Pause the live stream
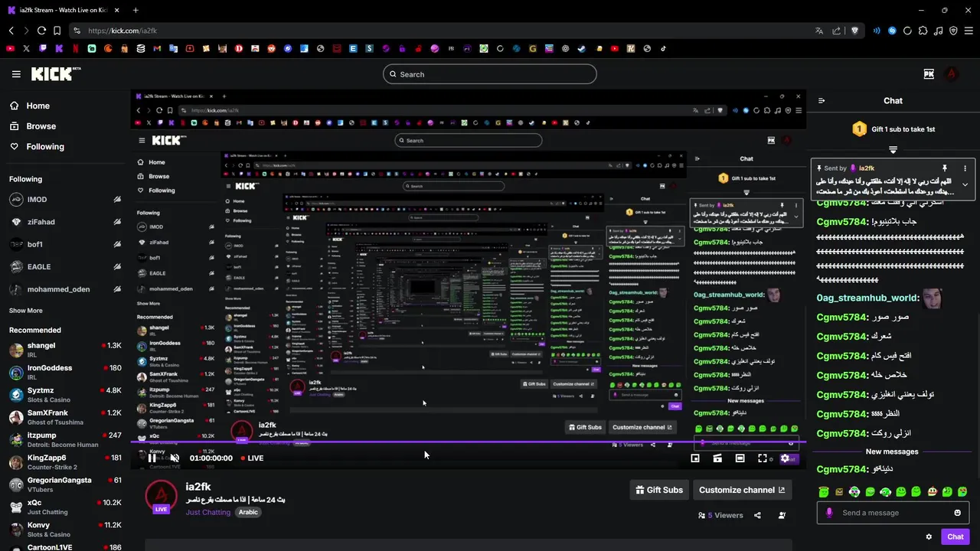Viewport: 980px width, 551px height. (x=152, y=458)
